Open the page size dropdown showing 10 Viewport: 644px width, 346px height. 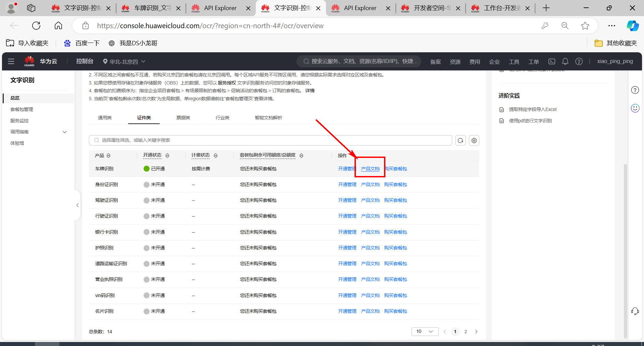coord(425,332)
